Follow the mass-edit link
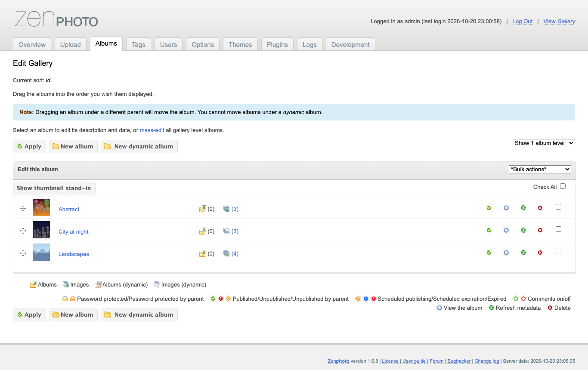 click(152, 130)
